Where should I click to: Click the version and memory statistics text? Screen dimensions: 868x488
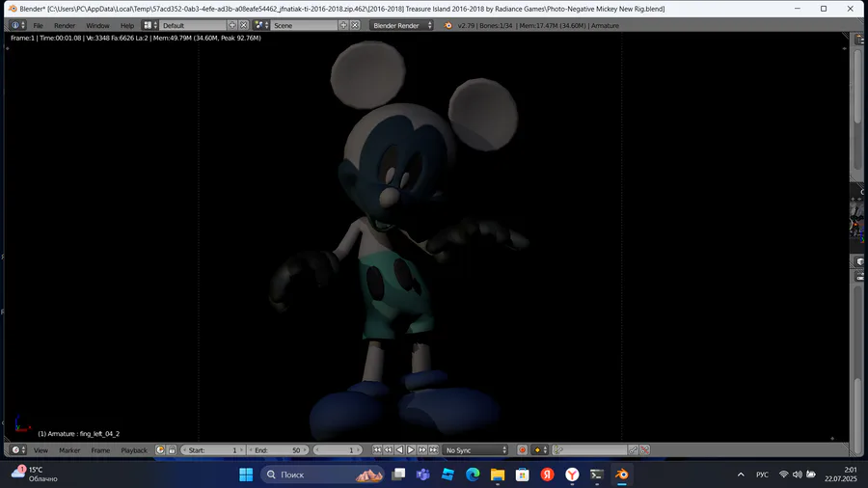tap(538, 25)
